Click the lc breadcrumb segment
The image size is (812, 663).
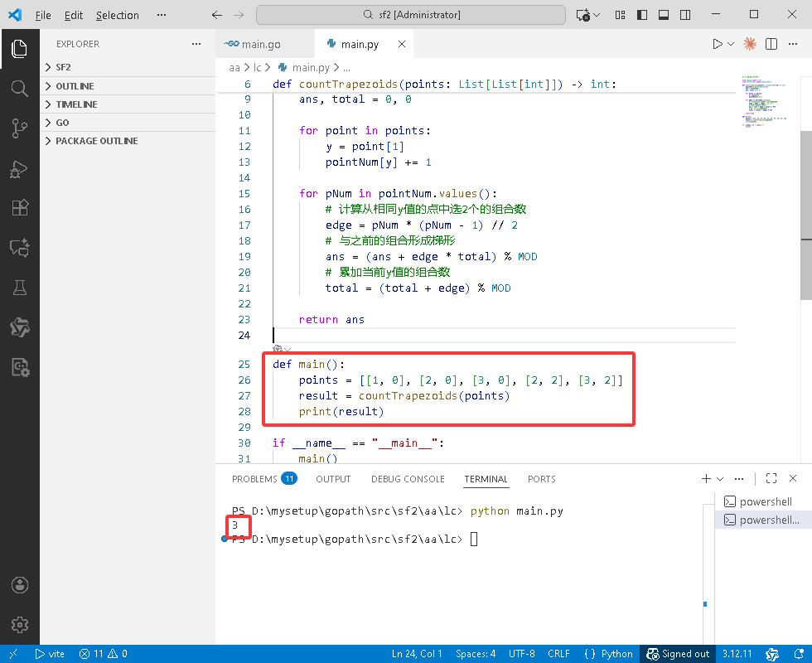(258, 67)
